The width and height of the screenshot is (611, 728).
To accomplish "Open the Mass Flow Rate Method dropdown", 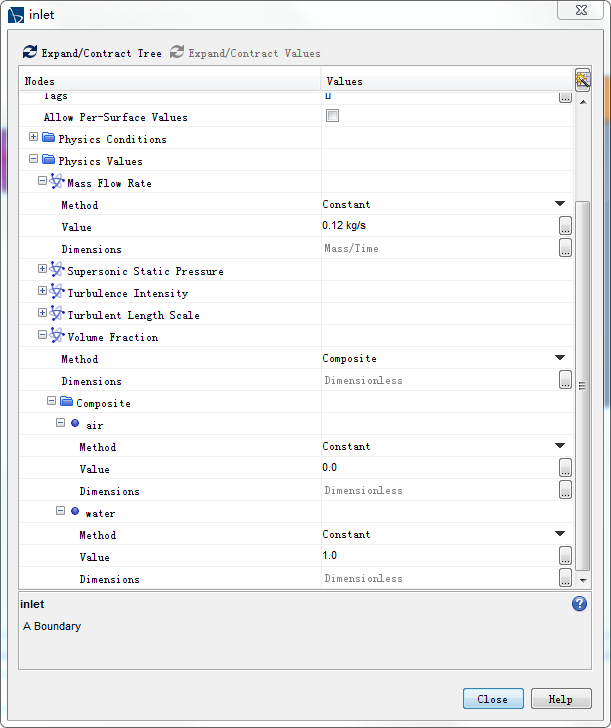I will pos(560,205).
